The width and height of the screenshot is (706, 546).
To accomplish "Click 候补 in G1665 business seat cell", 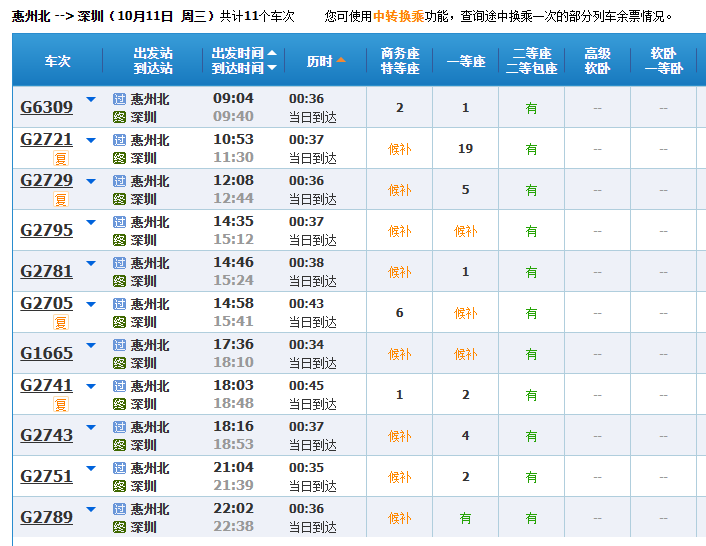I will click(400, 354).
